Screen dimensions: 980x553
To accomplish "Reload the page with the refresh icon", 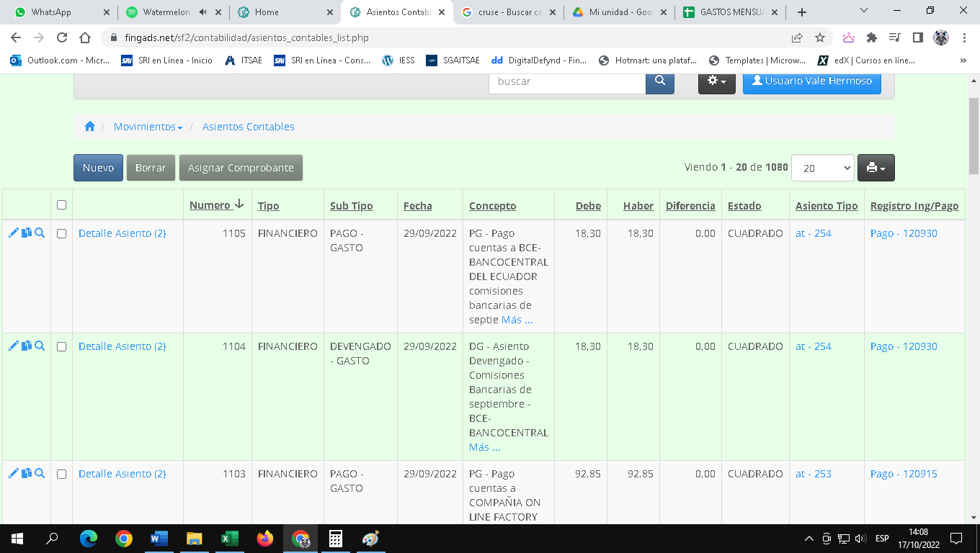I will coord(62,37).
